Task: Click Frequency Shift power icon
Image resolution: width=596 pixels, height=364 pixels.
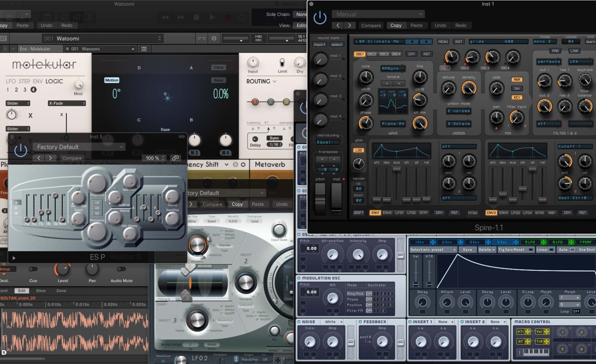Action: pos(243,164)
